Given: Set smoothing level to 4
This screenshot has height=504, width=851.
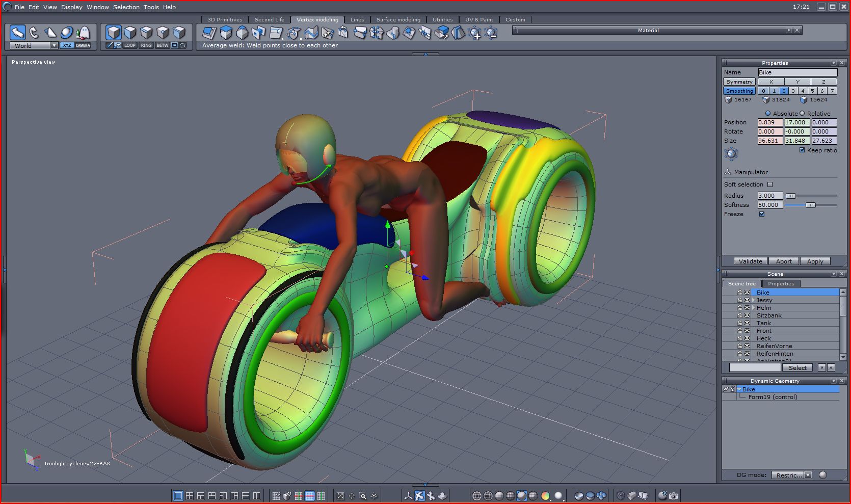Looking at the screenshot, I should (803, 91).
